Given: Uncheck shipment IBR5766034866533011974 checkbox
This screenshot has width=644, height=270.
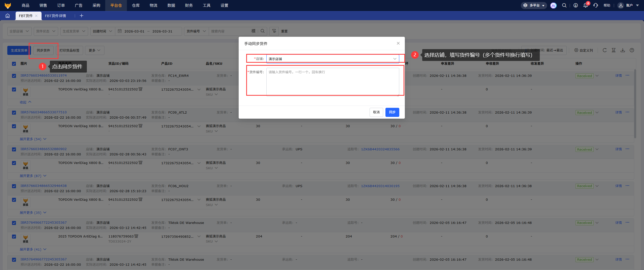Looking at the screenshot, I should (x=14, y=76).
